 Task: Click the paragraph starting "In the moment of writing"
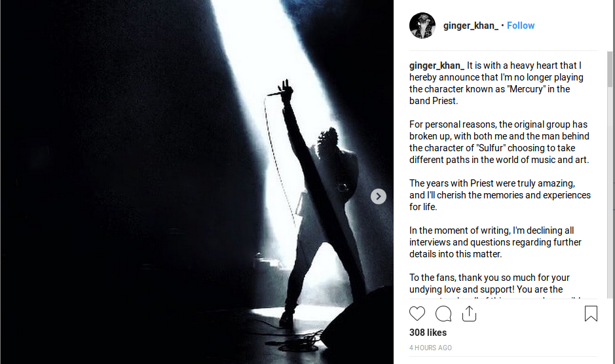coord(495,242)
